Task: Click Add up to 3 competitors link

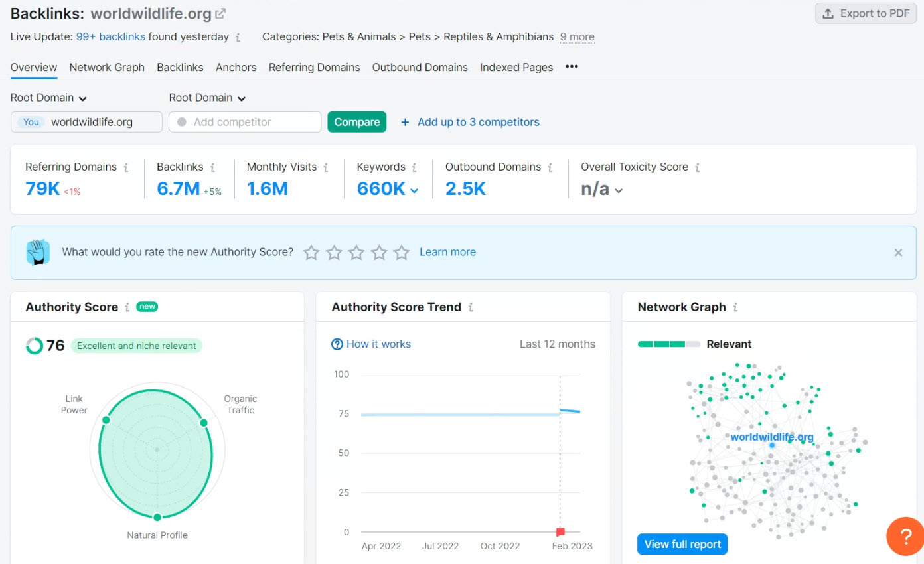Action: 478,122
